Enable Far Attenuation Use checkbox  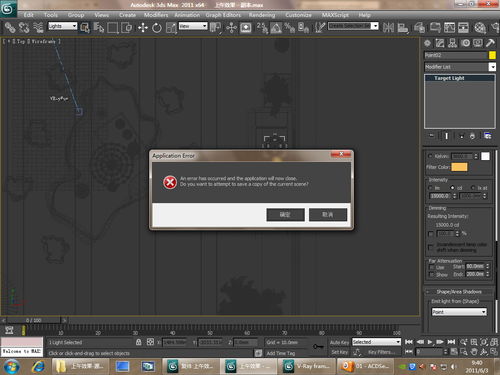432,267
